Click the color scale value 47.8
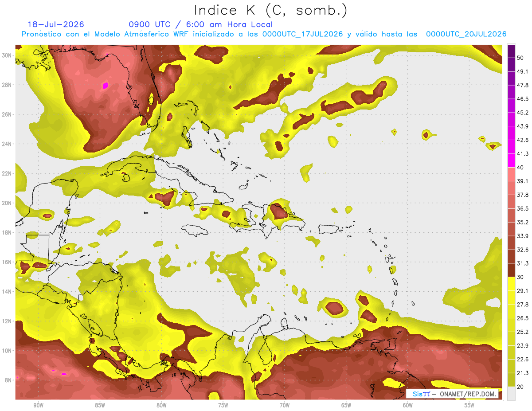Screen dimensions: 532x411 click(x=523, y=85)
